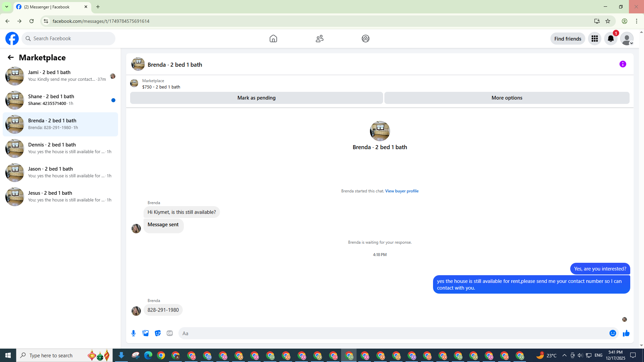Mark the listing as pending
Image resolution: width=644 pixels, height=362 pixels.
click(256, 98)
